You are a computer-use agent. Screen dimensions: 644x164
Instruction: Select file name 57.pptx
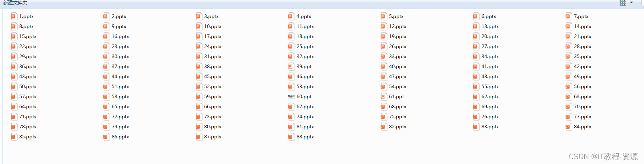[x=28, y=97]
